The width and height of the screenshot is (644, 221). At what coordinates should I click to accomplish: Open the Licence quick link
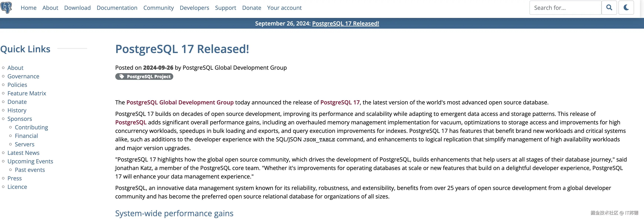17,187
